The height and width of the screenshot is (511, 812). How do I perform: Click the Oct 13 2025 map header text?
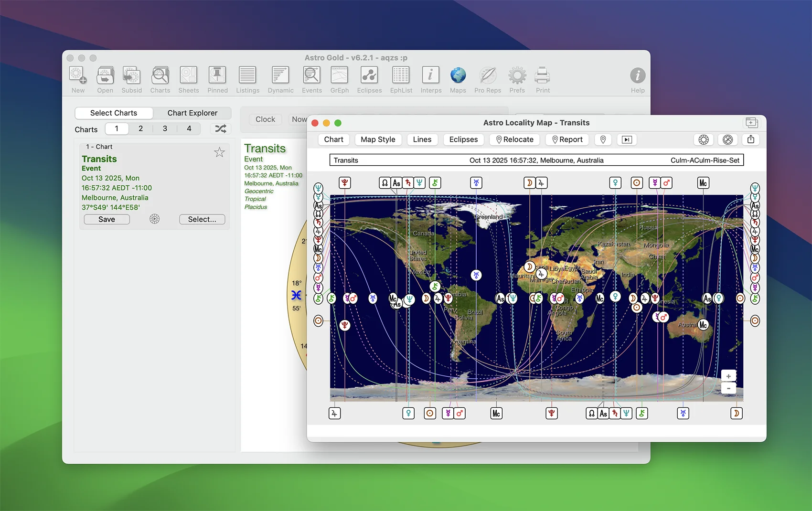coord(536,160)
